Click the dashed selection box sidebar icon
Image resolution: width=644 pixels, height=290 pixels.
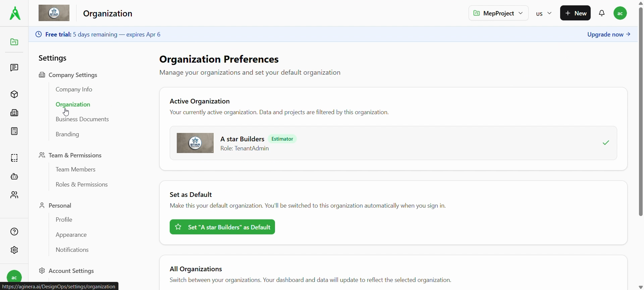click(x=14, y=158)
